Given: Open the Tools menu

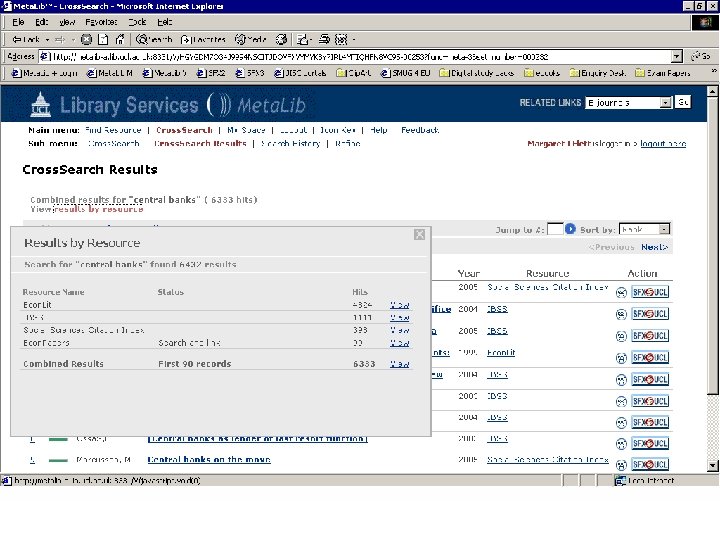Looking at the screenshot, I should point(137,22).
